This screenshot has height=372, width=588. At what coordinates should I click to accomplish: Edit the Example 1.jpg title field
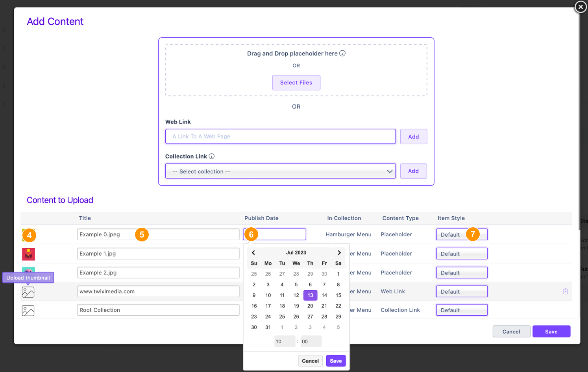158,254
